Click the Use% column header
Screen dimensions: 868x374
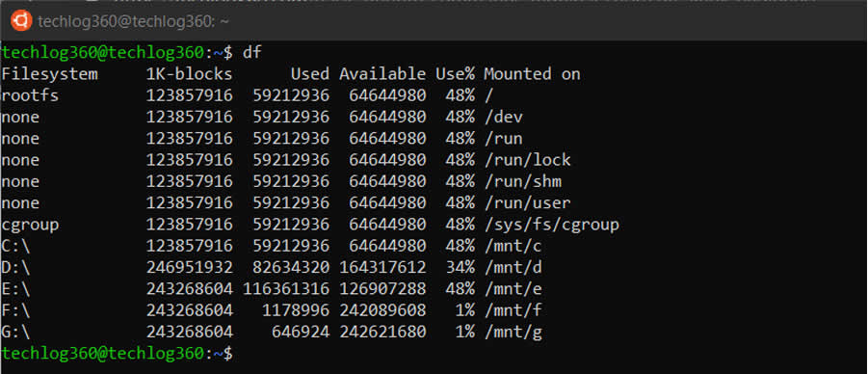455,74
